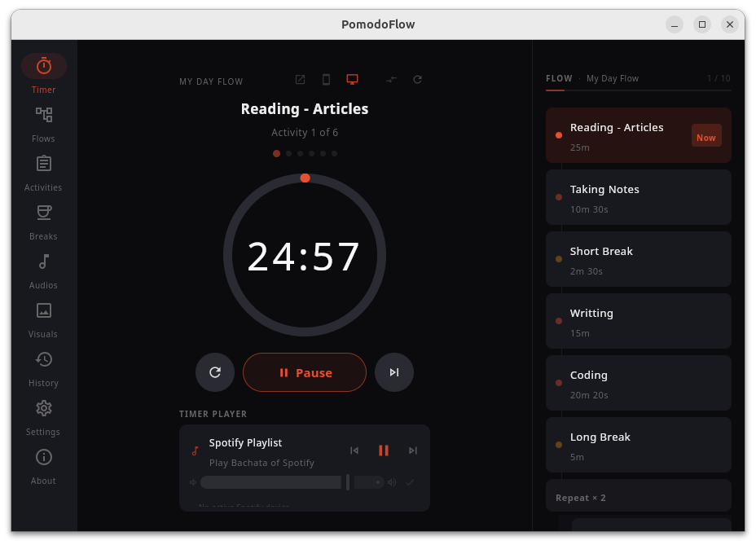View the session History
Screen dimensions: 756x545
pyautogui.click(x=43, y=367)
